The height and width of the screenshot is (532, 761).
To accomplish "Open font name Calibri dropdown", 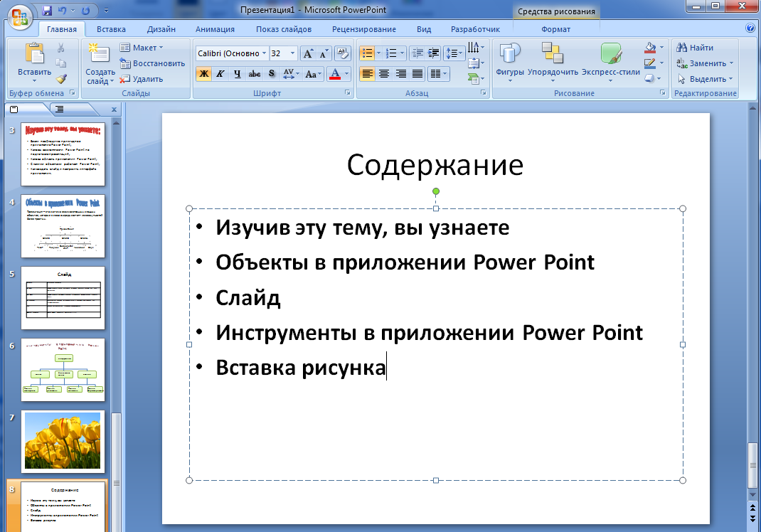I will [265, 53].
